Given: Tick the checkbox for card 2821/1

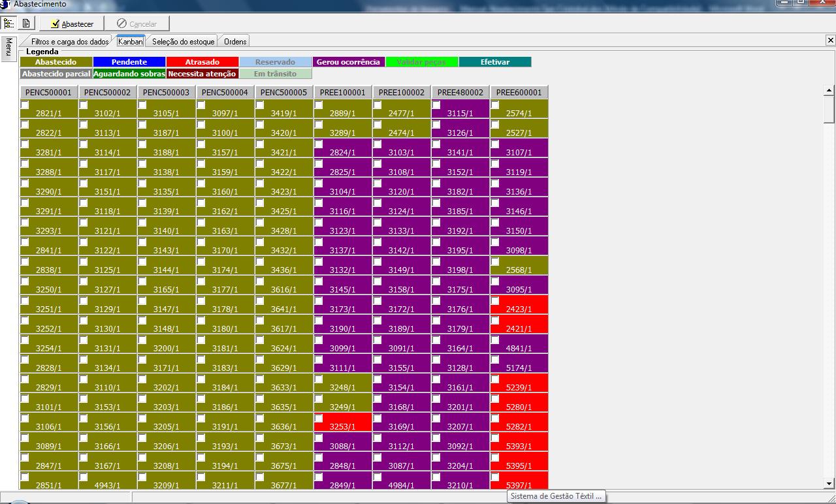Looking at the screenshot, I should pyautogui.click(x=25, y=105).
